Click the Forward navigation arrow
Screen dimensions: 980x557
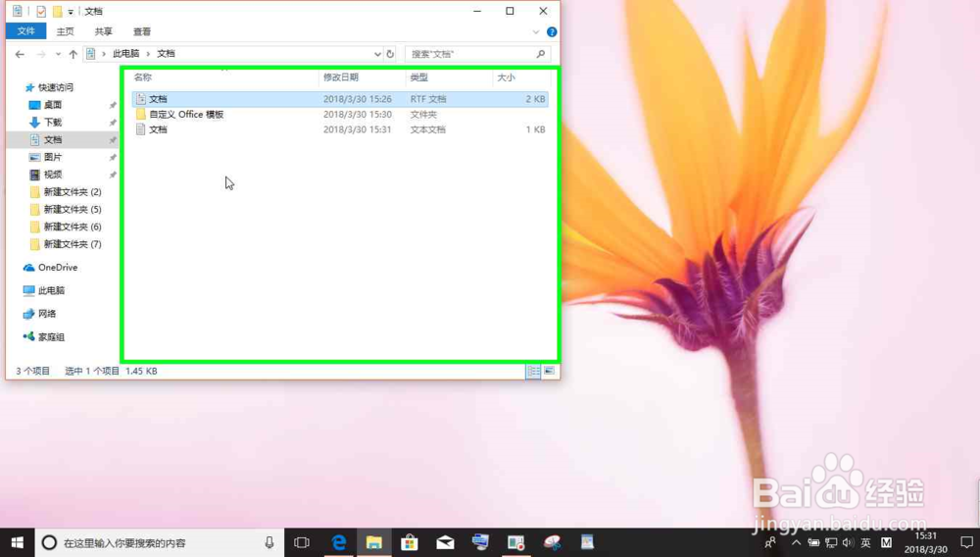41,54
